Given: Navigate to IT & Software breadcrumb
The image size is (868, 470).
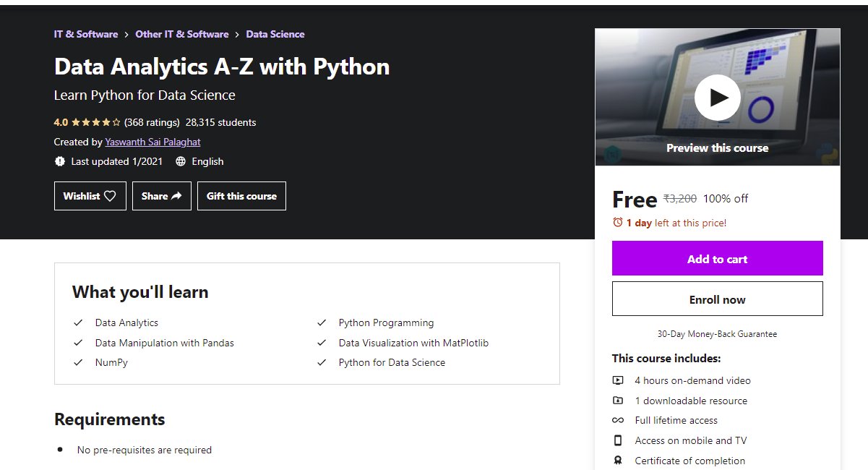Looking at the screenshot, I should (x=85, y=34).
